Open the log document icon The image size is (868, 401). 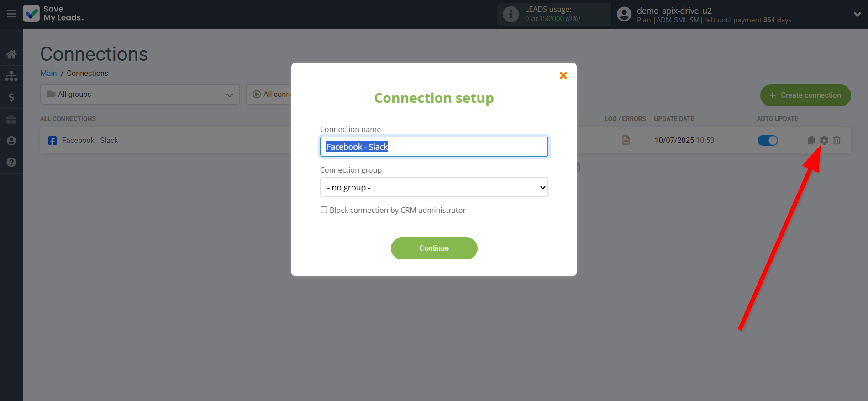click(626, 140)
